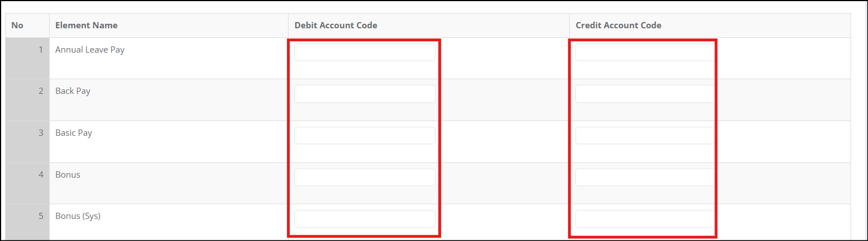The height and width of the screenshot is (241, 868).
Task: Click Credit Account Code field for Bonus
Action: [x=645, y=177]
